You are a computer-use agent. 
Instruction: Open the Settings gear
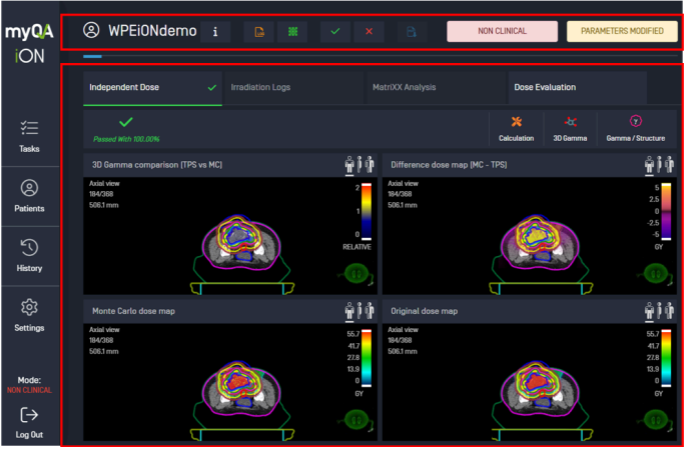pyautogui.click(x=29, y=314)
